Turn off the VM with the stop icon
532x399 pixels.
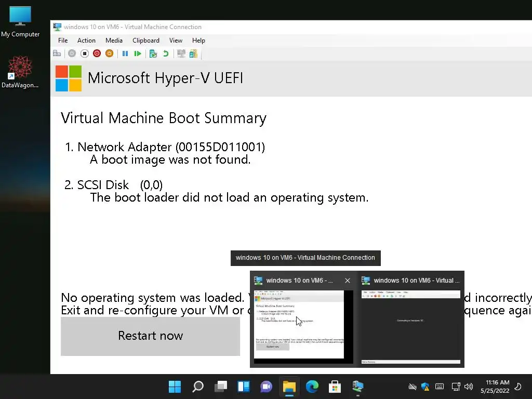pyautogui.click(x=85, y=54)
